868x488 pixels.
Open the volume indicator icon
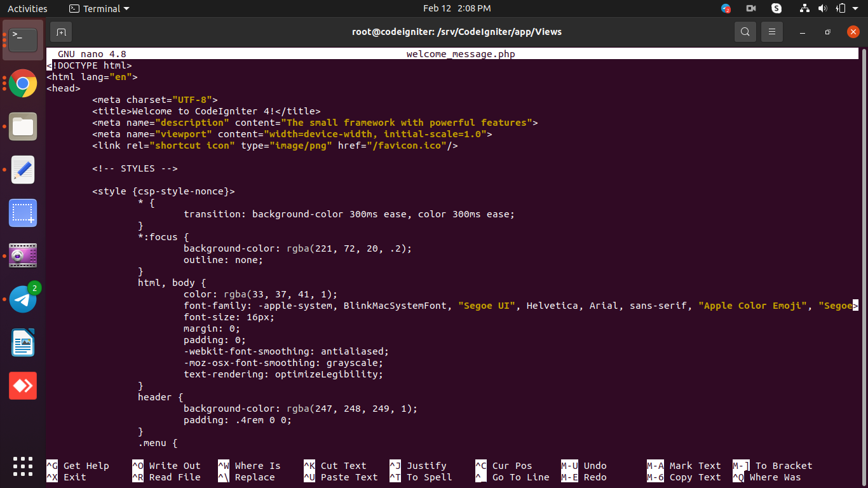point(823,8)
